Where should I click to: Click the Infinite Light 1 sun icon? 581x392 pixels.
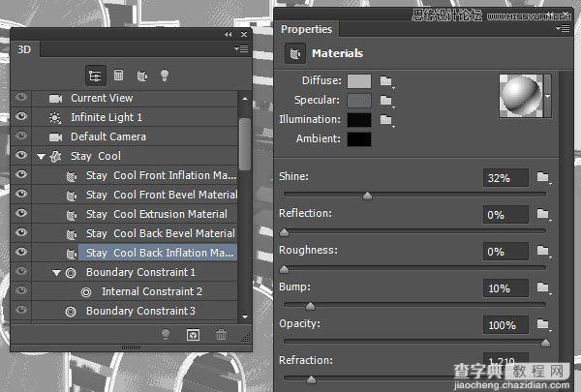pyautogui.click(x=55, y=118)
